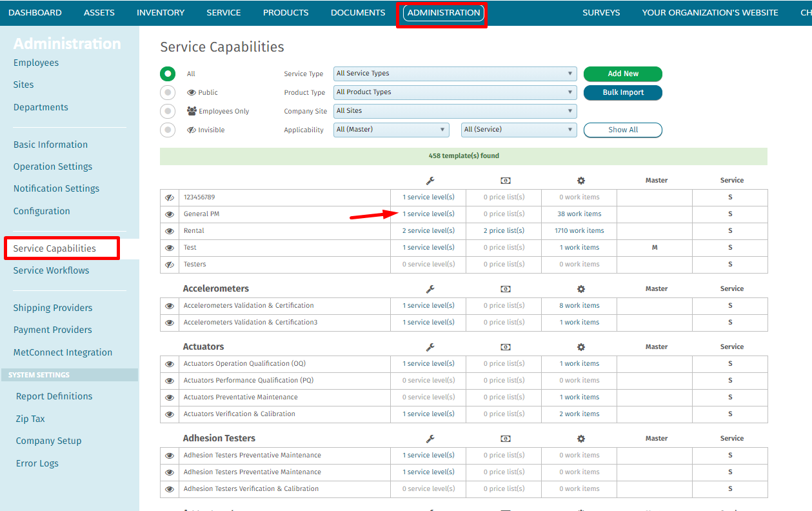Open Rental 1710 work items link
Viewport: 812px width, 511px height.
pyautogui.click(x=580, y=231)
